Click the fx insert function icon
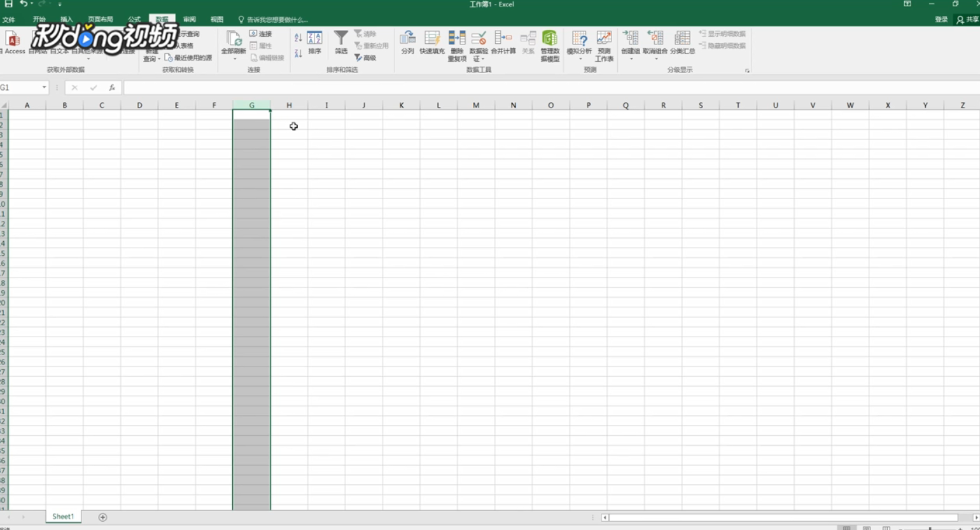Viewport: 980px width, 530px height. pyautogui.click(x=112, y=88)
